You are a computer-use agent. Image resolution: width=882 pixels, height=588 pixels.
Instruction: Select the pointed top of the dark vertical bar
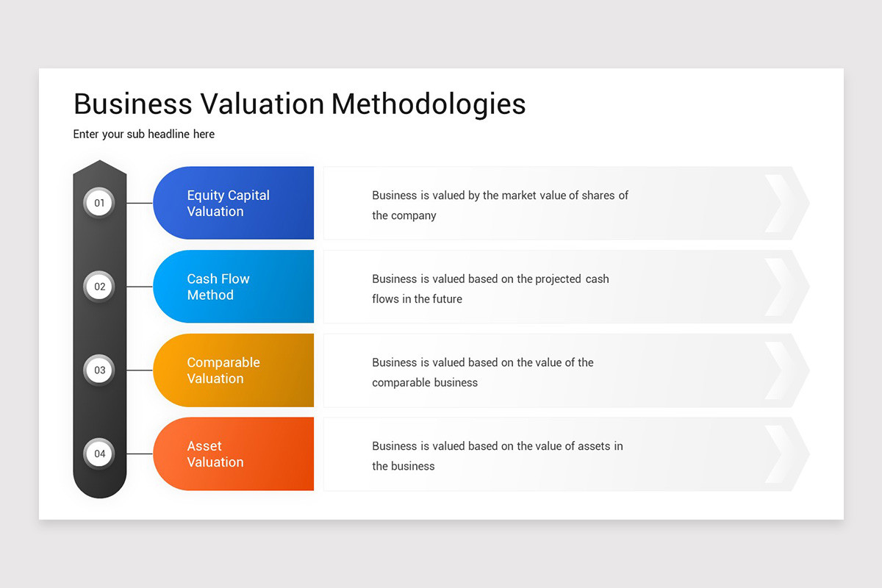coord(100,168)
